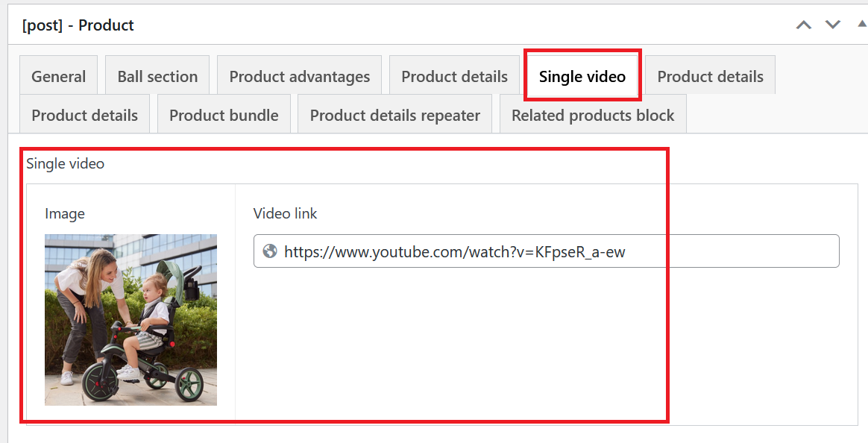The width and height of the screenshot is (868, 443).
Task: Open Product details tab before Product bundle
Action: 85,114
